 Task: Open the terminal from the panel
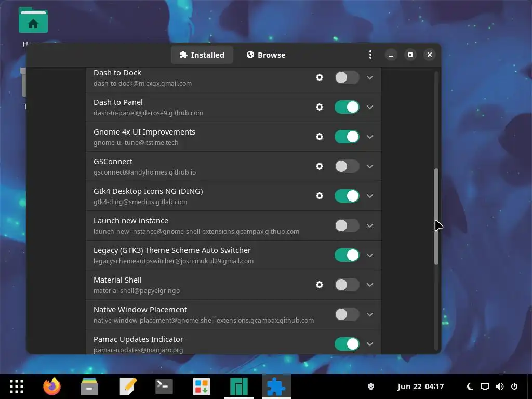(x=164, y=387)
